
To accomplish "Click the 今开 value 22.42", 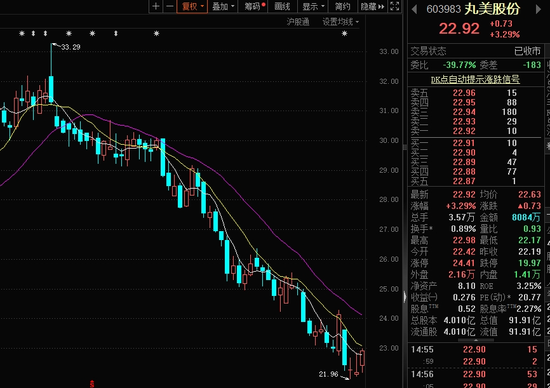I will 464,252.
